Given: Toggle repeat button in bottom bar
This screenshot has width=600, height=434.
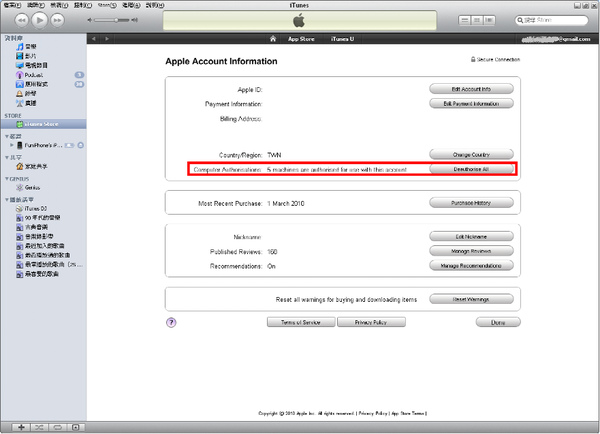Looking at the screenshot, I should 57,427.
